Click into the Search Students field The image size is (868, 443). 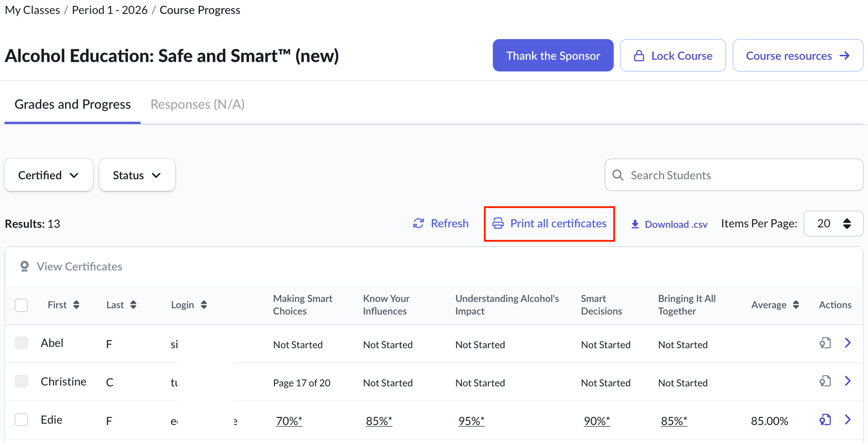(x=738, y=175)
